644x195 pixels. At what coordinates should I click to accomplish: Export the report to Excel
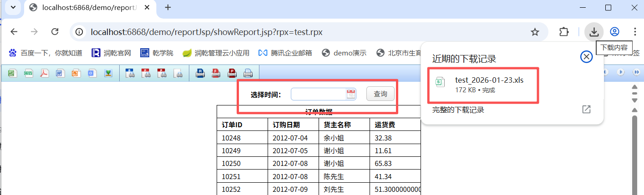point(12,73)
